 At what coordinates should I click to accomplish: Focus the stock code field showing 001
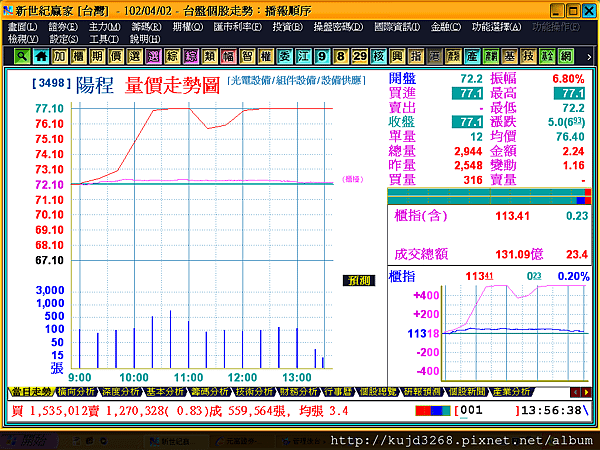pyautogui.click(x=487, y=411)
